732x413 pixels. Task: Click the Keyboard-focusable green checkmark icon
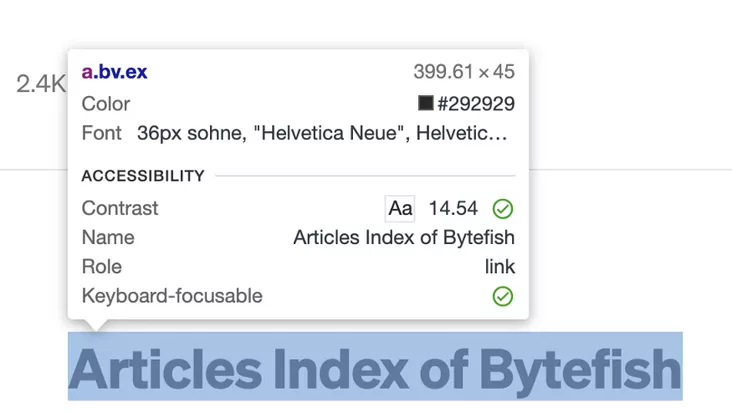503,296
